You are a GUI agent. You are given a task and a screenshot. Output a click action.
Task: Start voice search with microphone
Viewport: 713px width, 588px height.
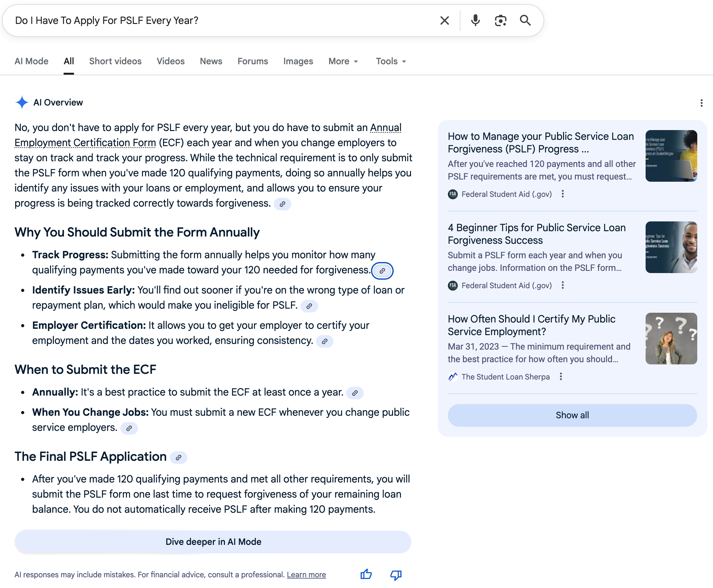click(475, 21)
